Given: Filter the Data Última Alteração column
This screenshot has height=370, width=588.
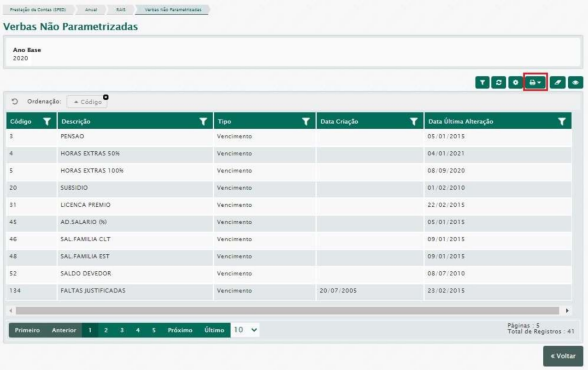Looking at the screenshot, I should (x=562, y=121).
